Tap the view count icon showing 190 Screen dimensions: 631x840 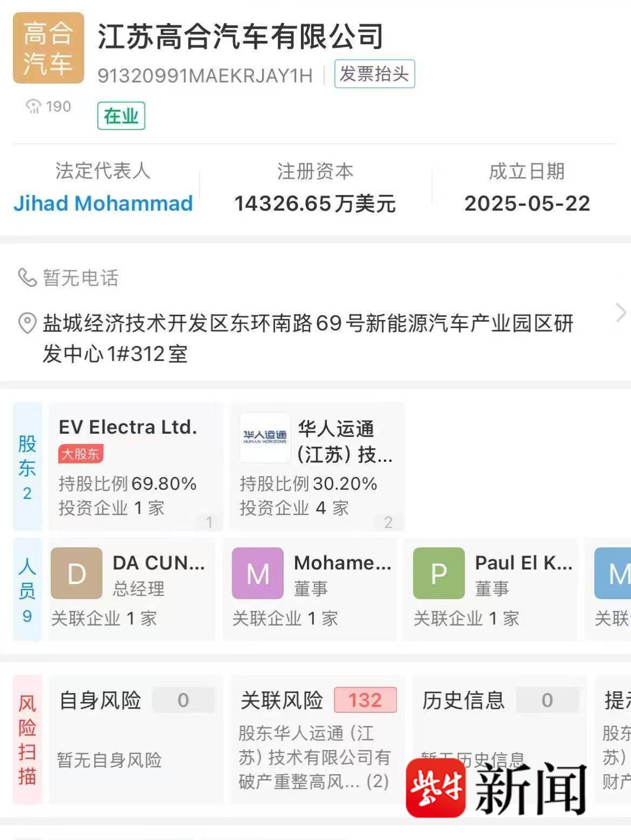point(33,106)
